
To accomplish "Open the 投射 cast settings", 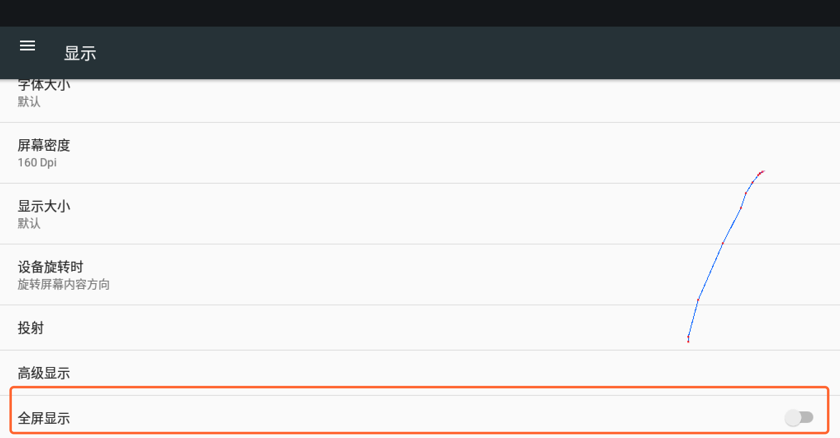I will coord(31,328).
